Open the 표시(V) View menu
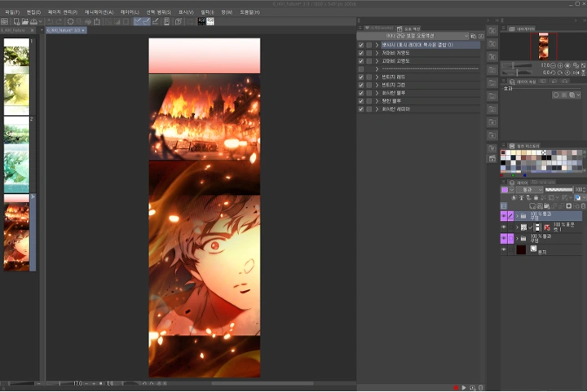This screenshot has height=392, width=587. pos(186,12)
